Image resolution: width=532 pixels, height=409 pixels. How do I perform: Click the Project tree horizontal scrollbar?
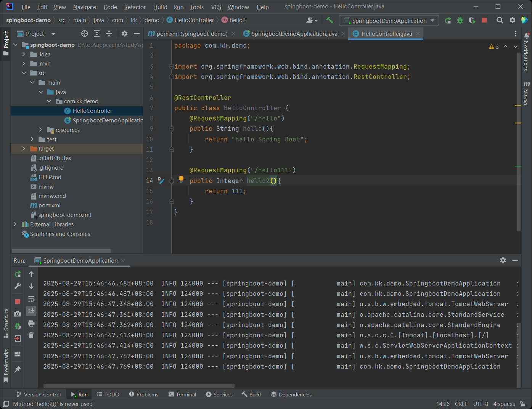pyautogui.click(x=62, y=251)
